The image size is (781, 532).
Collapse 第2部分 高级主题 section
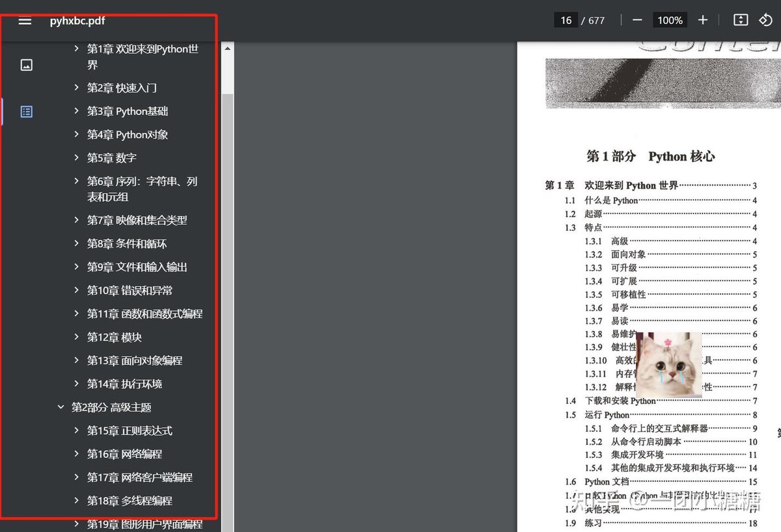click(x=61, y=406)
